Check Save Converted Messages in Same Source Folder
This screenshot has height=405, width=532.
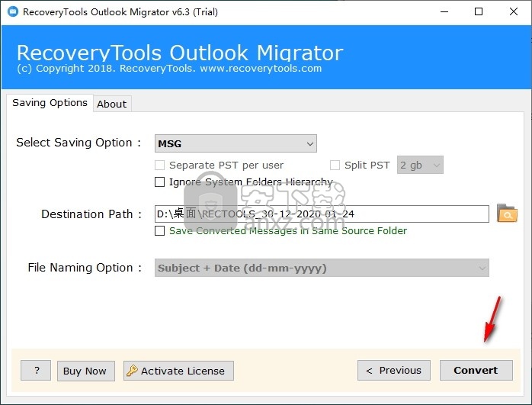point(159,231)
